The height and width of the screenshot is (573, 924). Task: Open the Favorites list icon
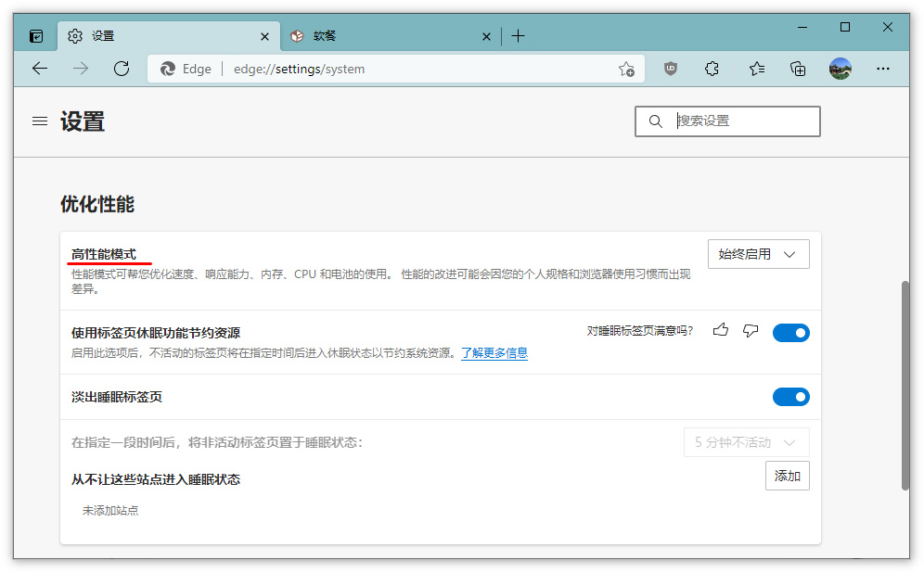tap(756, 69)
